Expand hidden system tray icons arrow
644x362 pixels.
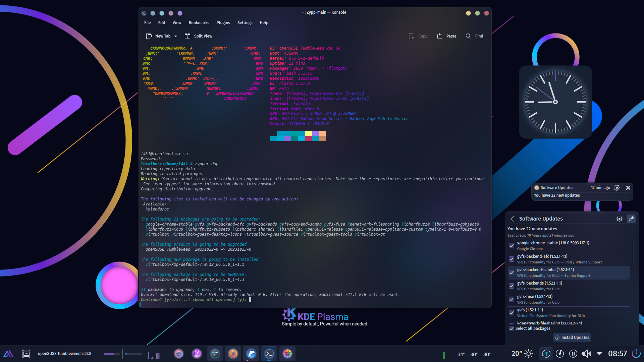pos(599,354)
